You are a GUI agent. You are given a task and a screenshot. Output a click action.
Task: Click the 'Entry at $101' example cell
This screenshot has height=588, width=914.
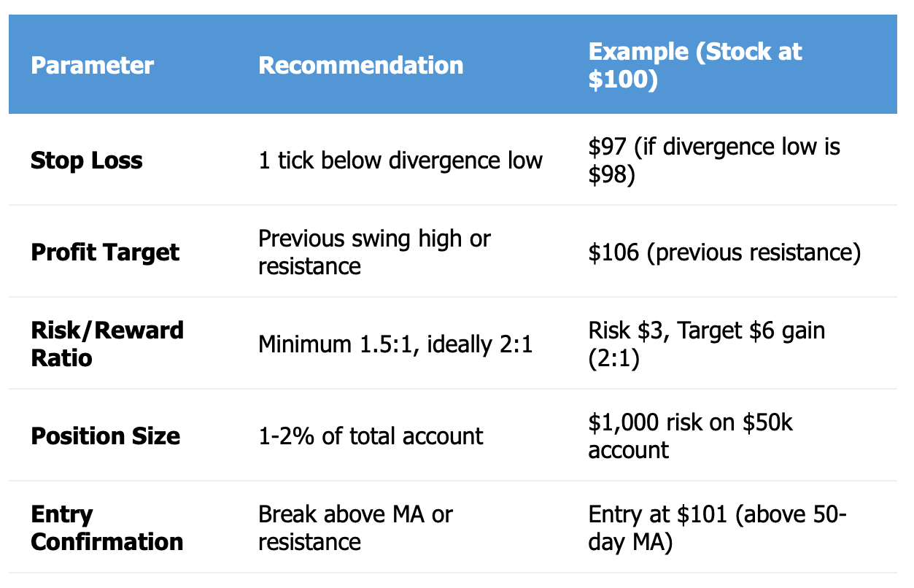tap(718, 527)
